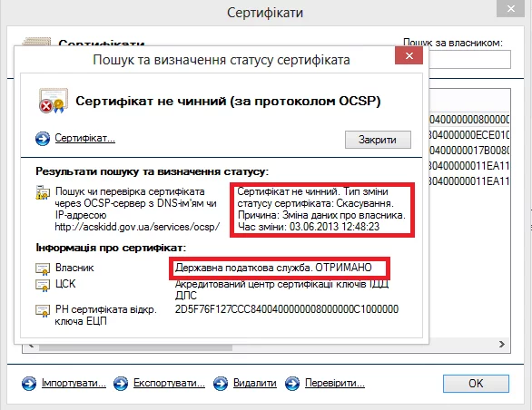Click the blue arrow beside Сертифікат link
The width and height of the screenshot is (532, 410).
click(43, 139)
